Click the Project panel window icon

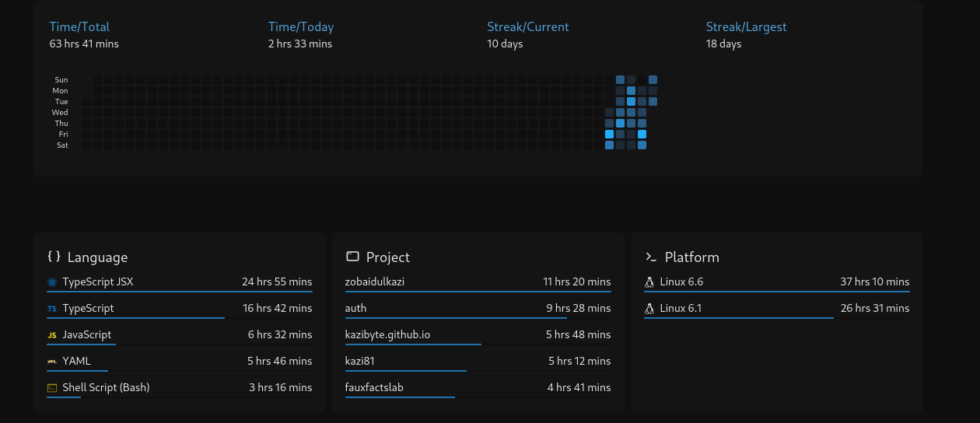[x=352, y=257]
